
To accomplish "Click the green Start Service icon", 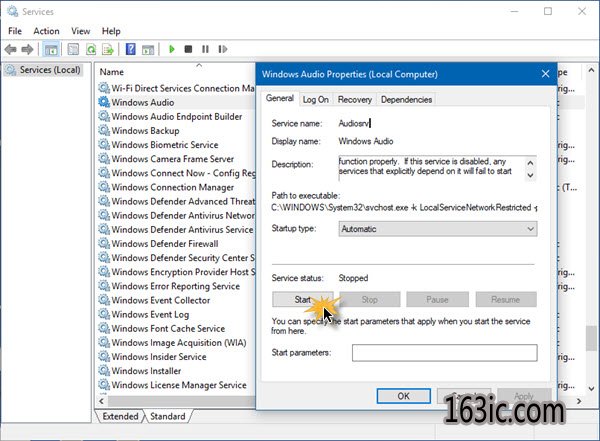I will coord(172,49).
